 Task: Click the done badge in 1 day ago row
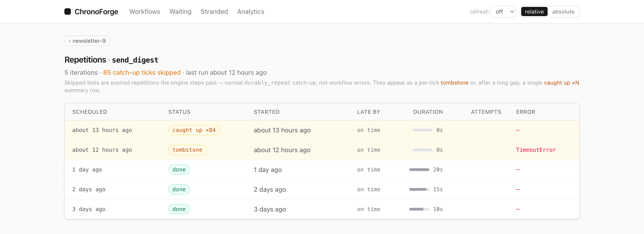coord(179,170)
